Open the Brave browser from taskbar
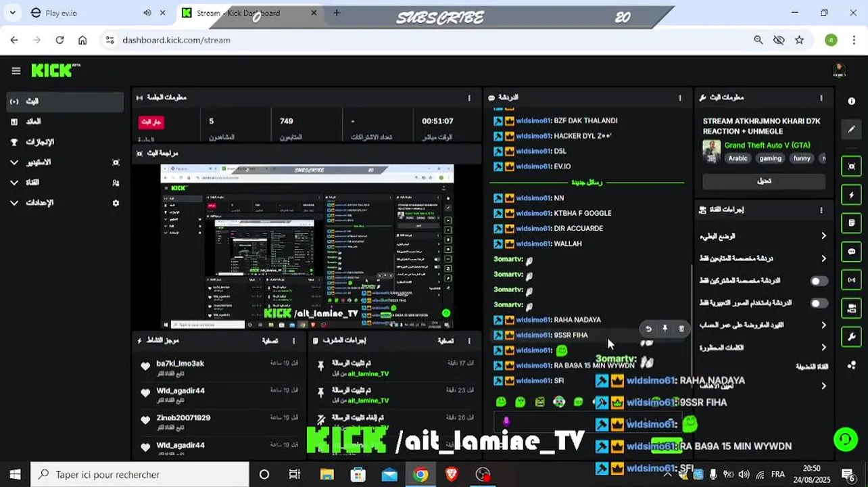The height and width of the screenshot is (487, 868). 452,475
